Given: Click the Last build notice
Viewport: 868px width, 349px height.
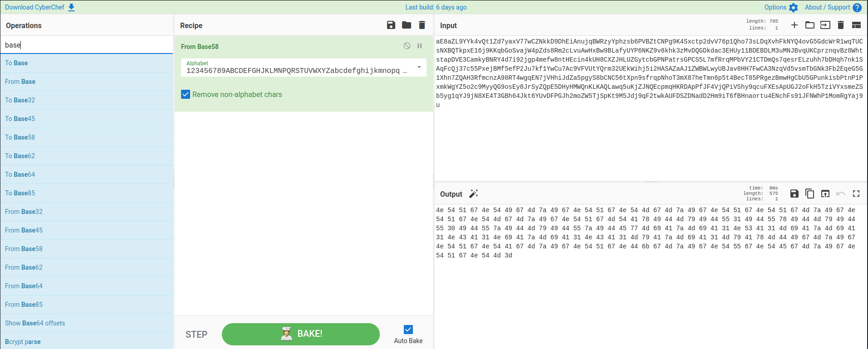Looking at the screenshot, I should click(436, 7).
